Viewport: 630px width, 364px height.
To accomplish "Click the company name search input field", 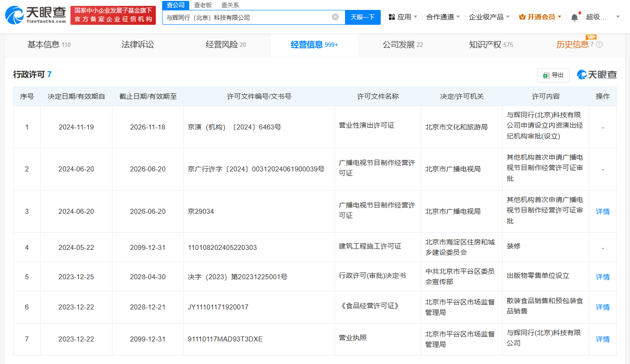I will pyautogui.click(x=246, y=17).
